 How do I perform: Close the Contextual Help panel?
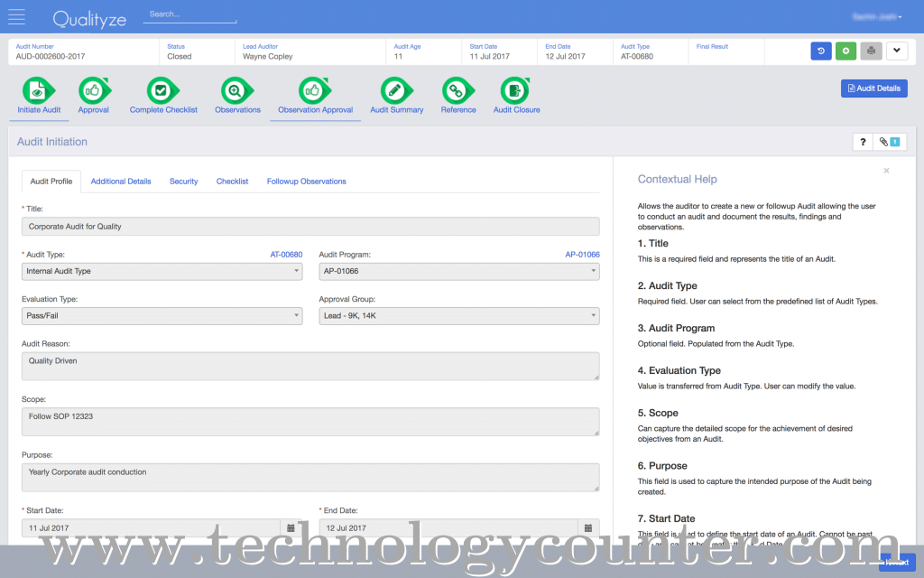886,171
